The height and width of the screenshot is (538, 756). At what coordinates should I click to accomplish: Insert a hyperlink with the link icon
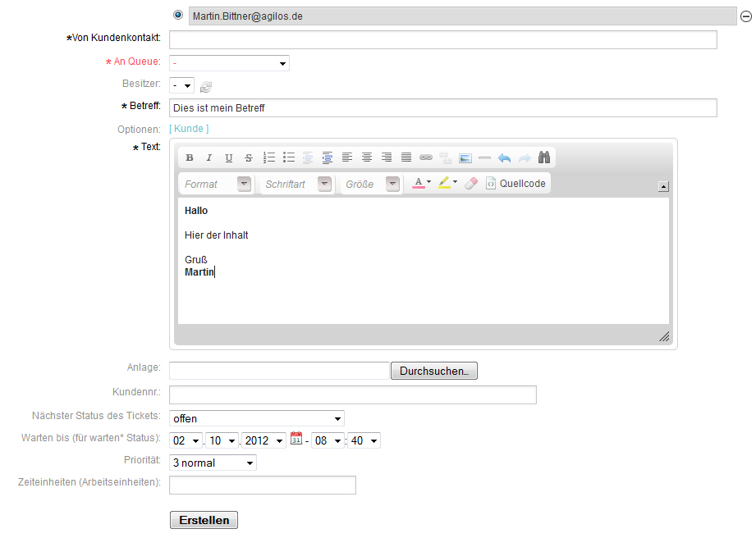pyautogui.click(x=426, y=157)
